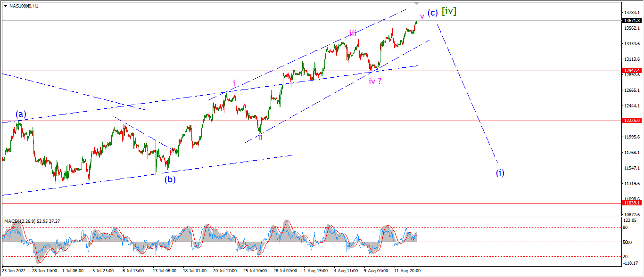
Task: Click the 11039.1 red price level tag
Action: [632, 203]
